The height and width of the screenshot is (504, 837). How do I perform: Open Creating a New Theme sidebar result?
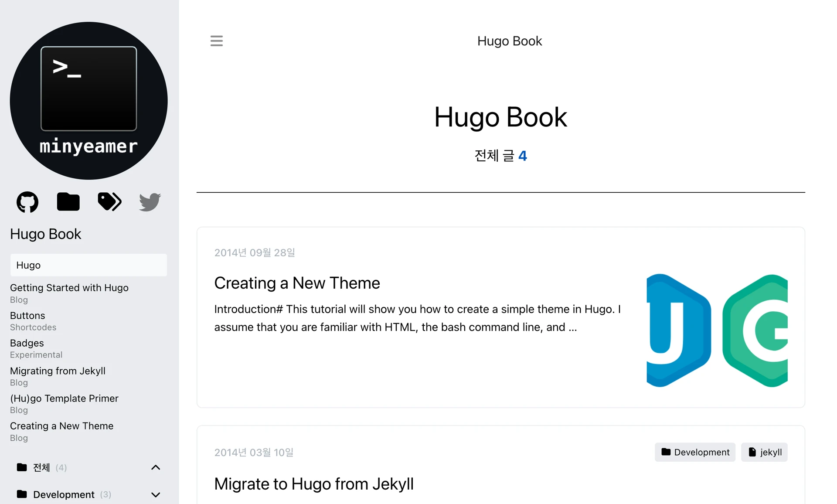pos(61,426)
